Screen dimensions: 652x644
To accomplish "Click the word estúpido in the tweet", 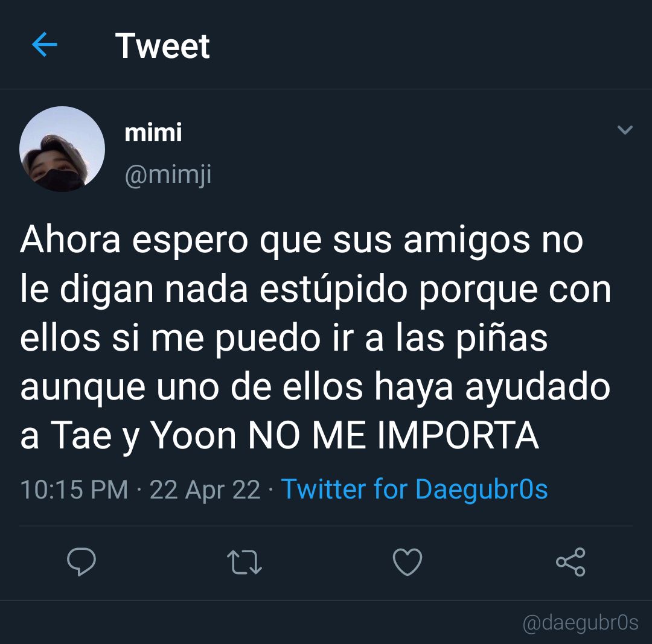I will pyautogui.click(x=333, y=289).
